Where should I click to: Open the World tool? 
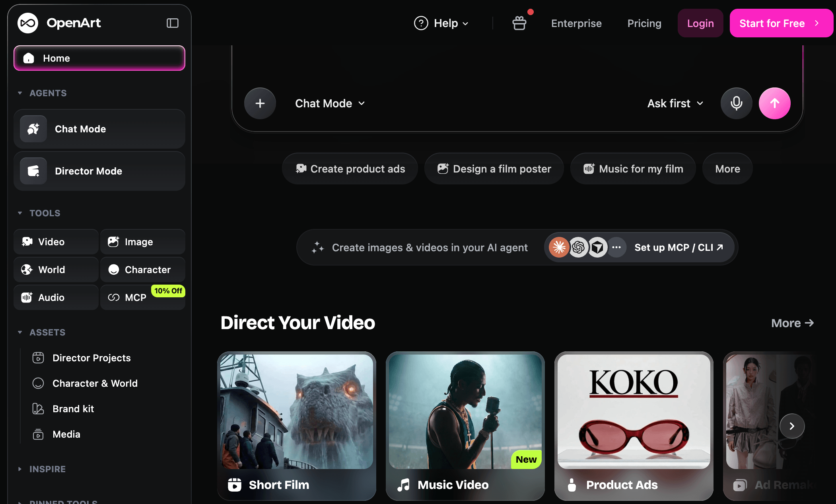pos(56,269)
